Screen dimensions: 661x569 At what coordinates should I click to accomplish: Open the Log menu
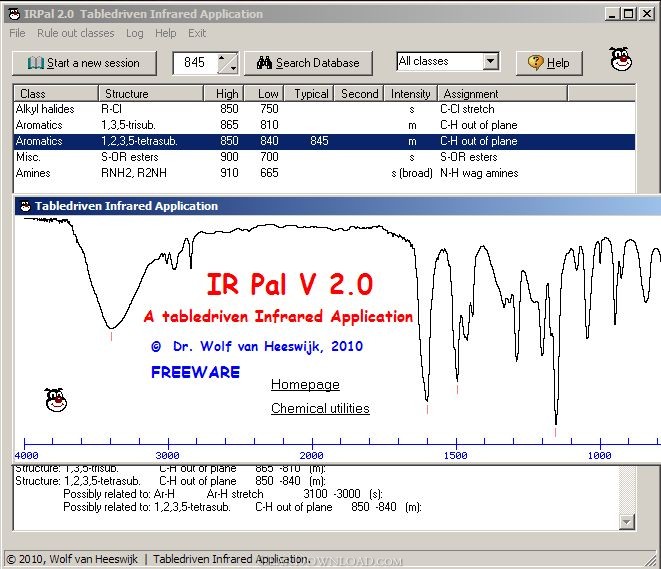click(x=134, y=33)
